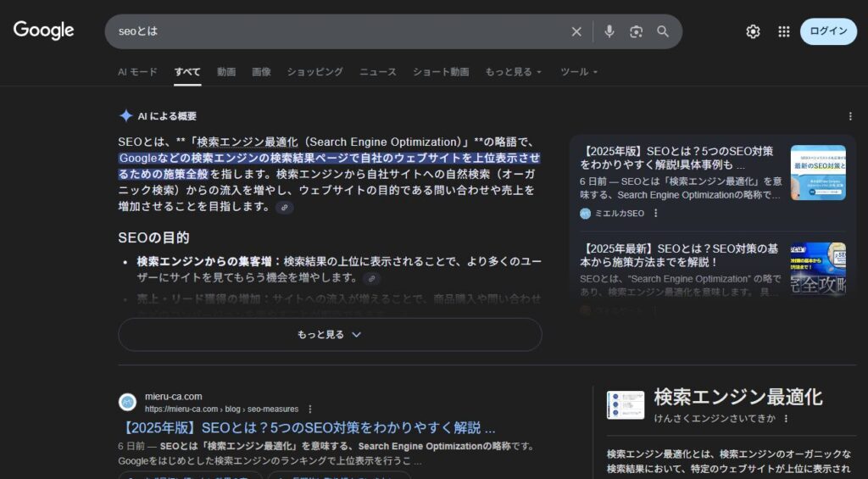Image resolution: width=868 pixels, height=479 pixels.
Task: Click the mieru-ca.com result favicon
Action: click(127, 402)
